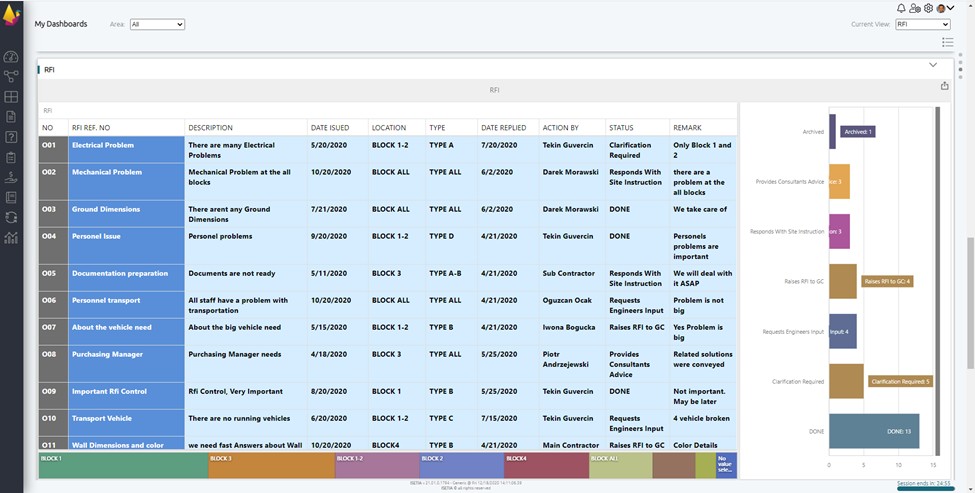Image resolution: width=975 pixels, height=493 pixels.
Task: Select the About the vehicle need reference
Action: click(126, 332)
